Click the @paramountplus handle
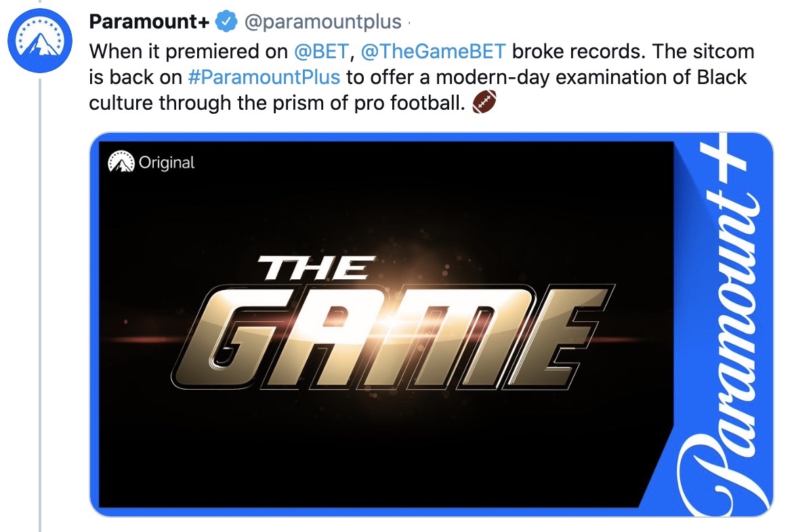 click(x=322, y=22)
